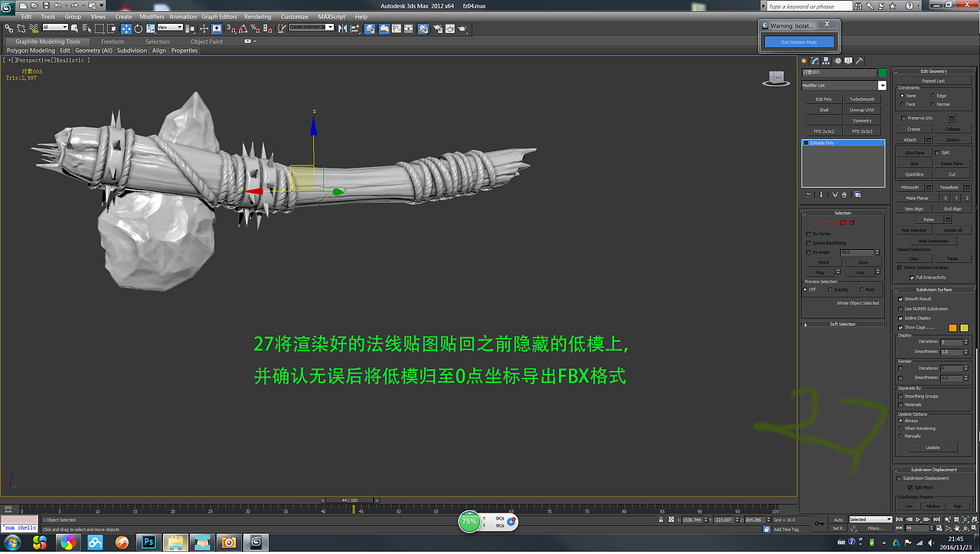Click the Select and Link icon

click(8, 29)
